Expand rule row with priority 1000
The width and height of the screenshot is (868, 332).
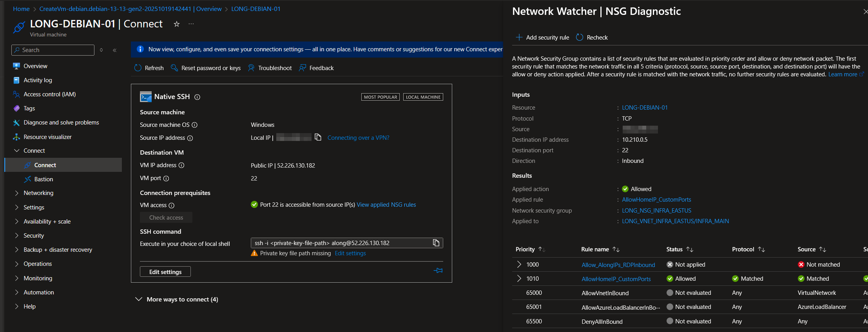pos(519,265)
